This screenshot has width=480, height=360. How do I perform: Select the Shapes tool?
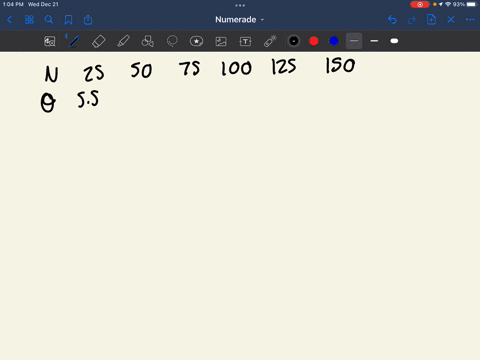[148, 41]
